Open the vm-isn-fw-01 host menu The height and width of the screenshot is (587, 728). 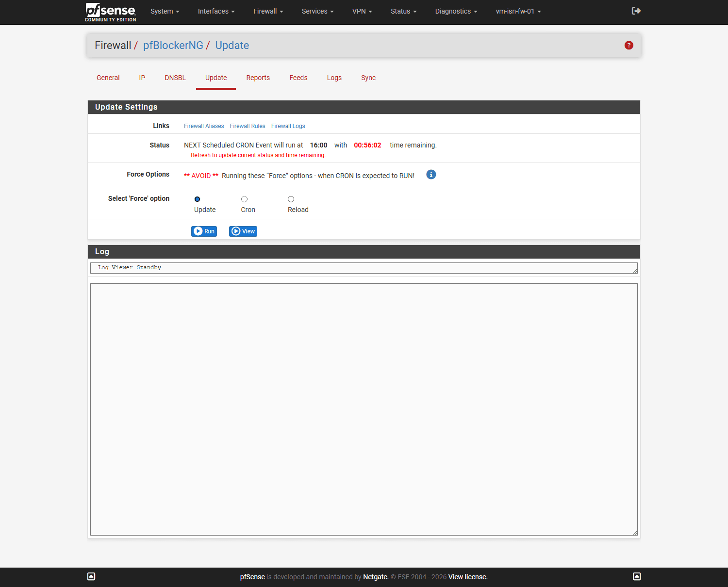pyautogui.click(x=518, y=11)
